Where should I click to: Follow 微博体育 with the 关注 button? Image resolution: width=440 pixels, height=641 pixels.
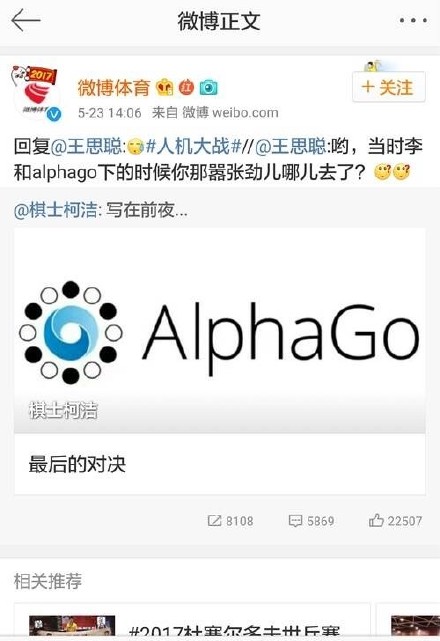pyautogui.click(x=388, y=87)
